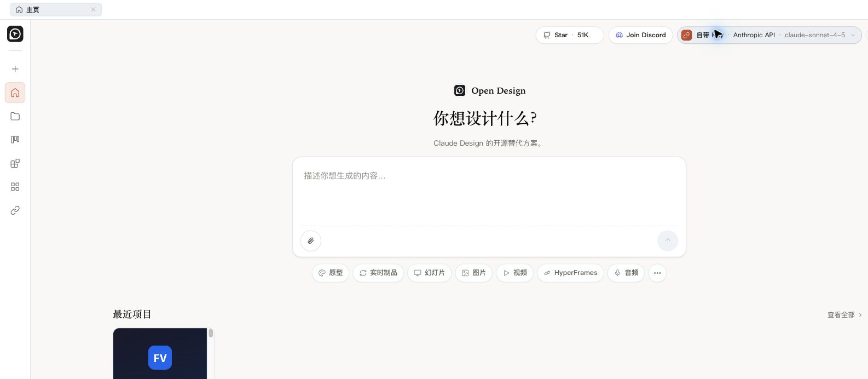Image resolution: width=868 pixels, height=379 pixels.
Task: Click the project card scrollbar handle
Action: pos(211,333)
